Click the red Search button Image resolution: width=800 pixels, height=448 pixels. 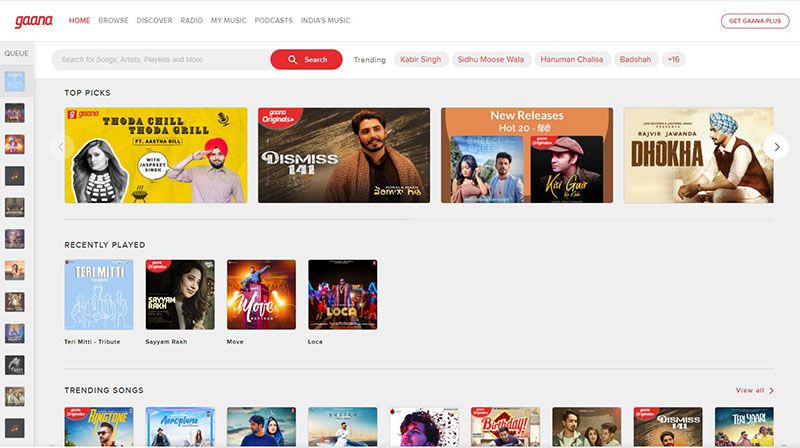pyautogui.click(x=306, y=60)
